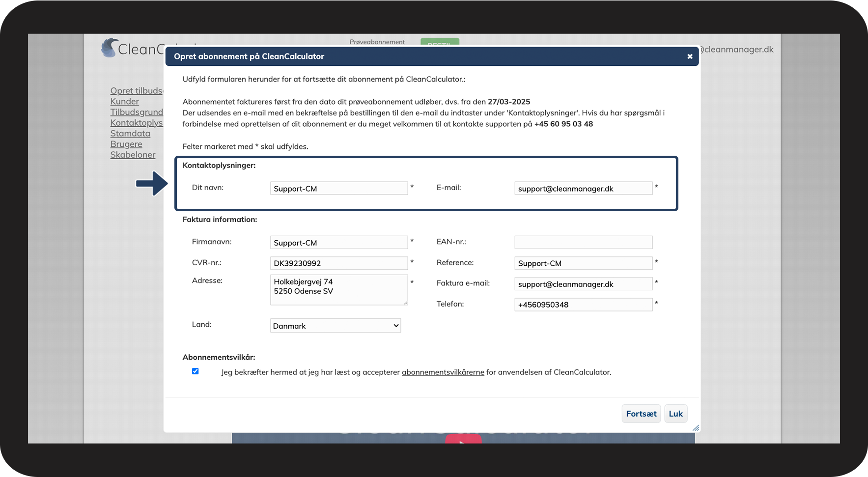Open the Kunder sidebar link

tap(125, 101)
